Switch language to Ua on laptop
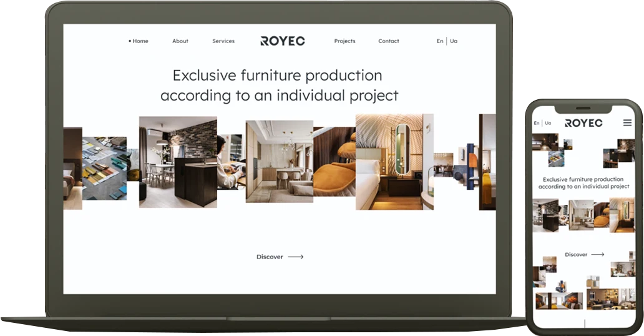The height and width of the screenshot is (336, 644). 454,41
